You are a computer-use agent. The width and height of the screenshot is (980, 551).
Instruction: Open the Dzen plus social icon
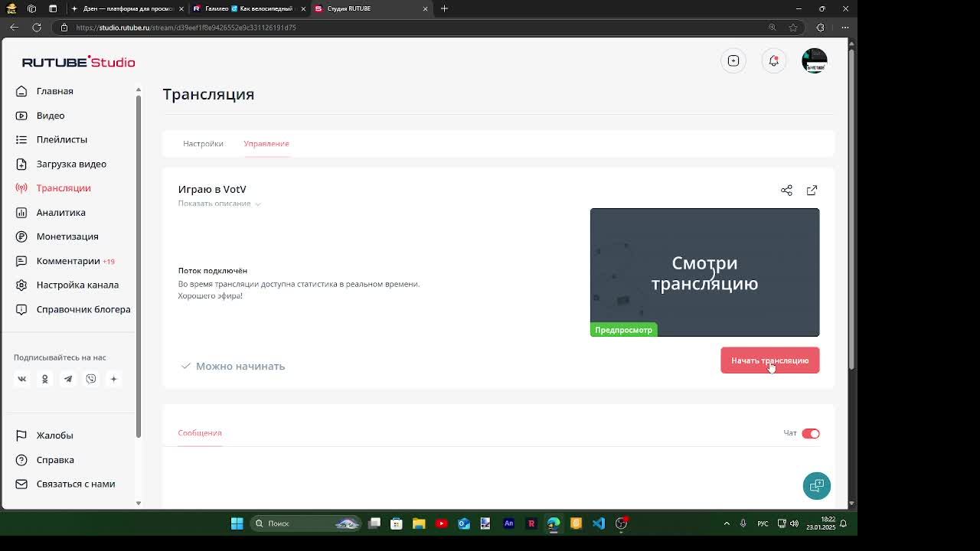[x=113, y=379]
